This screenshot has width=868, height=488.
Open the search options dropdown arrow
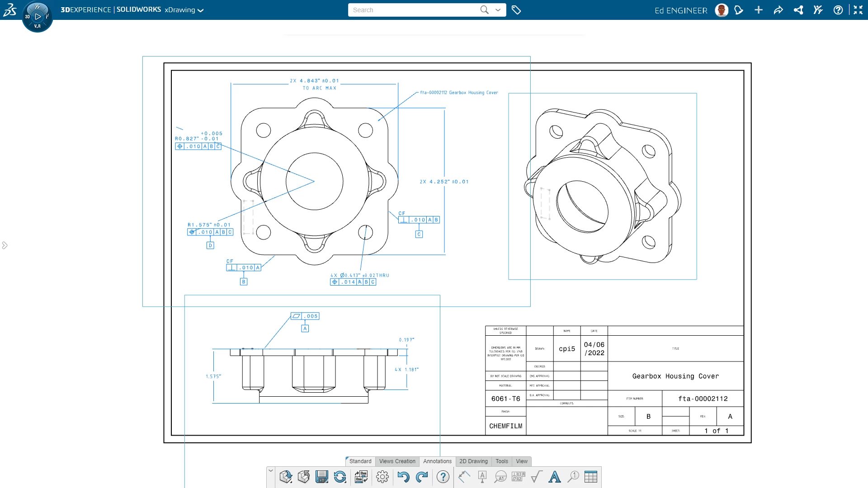[x=498, y=10]
